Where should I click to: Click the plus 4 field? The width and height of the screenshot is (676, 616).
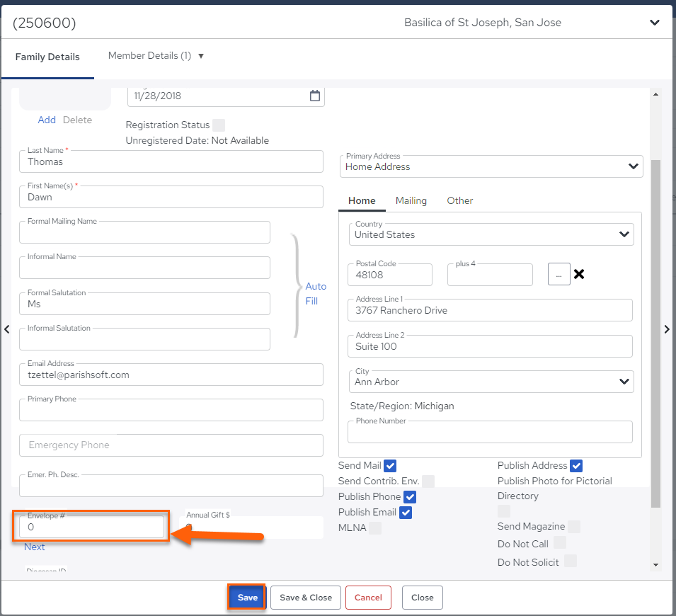pyautogui.click(x=490, y=275)
